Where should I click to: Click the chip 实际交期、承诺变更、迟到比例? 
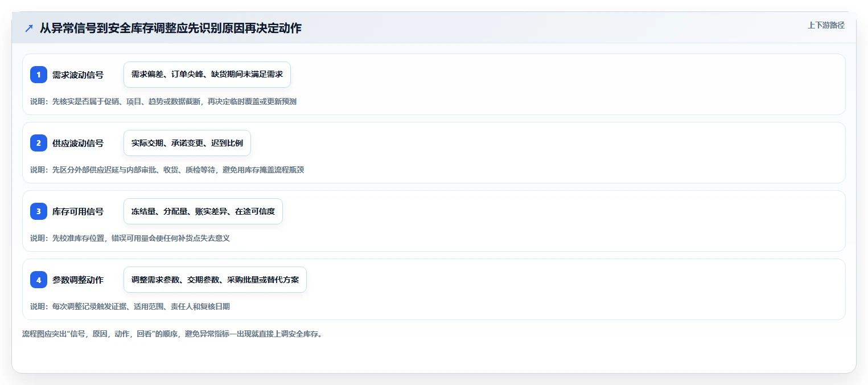pyautogui.click(x=187, y=143)
